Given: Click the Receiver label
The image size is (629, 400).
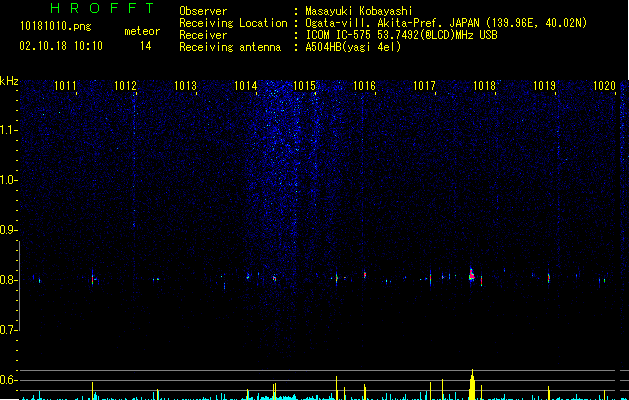Looking at the screenshot, I should tap(203, 35).
